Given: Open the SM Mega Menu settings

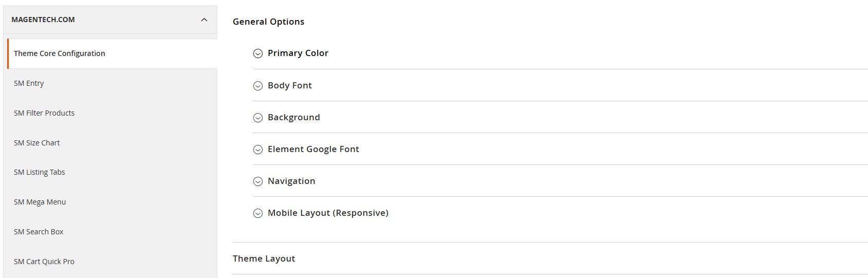Looking at the screenshot, I should pyautogui.click(x=40, y=202).
